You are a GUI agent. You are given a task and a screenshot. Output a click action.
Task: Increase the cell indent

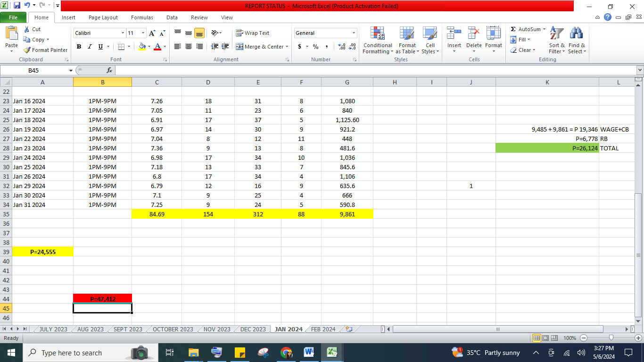225,47
